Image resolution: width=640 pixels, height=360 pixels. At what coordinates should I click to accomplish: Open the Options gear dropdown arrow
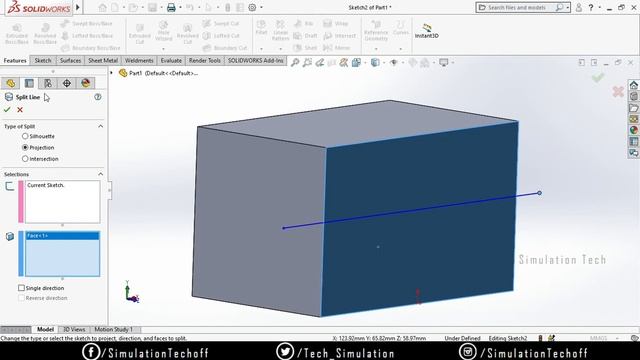[261, 7]
